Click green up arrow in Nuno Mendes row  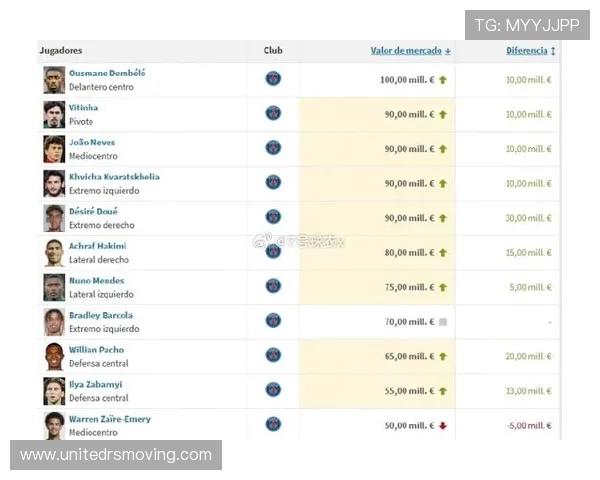point(442,287)
